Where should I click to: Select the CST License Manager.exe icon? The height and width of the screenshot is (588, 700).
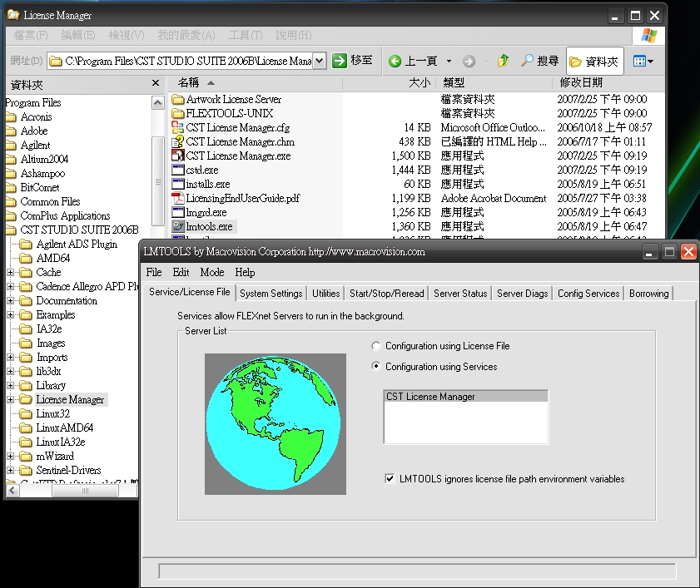(177, 156)
